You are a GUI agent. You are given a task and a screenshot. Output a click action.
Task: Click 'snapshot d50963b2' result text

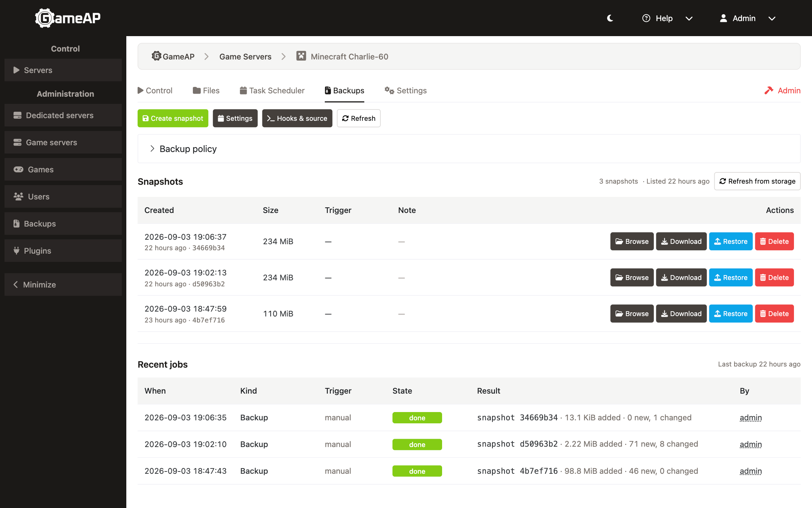click(517, 444)
